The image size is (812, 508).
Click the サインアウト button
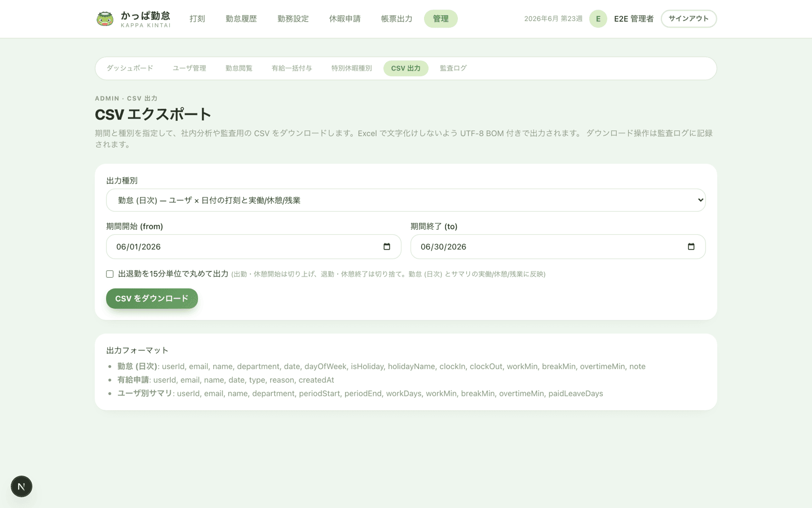click(689, 19)
